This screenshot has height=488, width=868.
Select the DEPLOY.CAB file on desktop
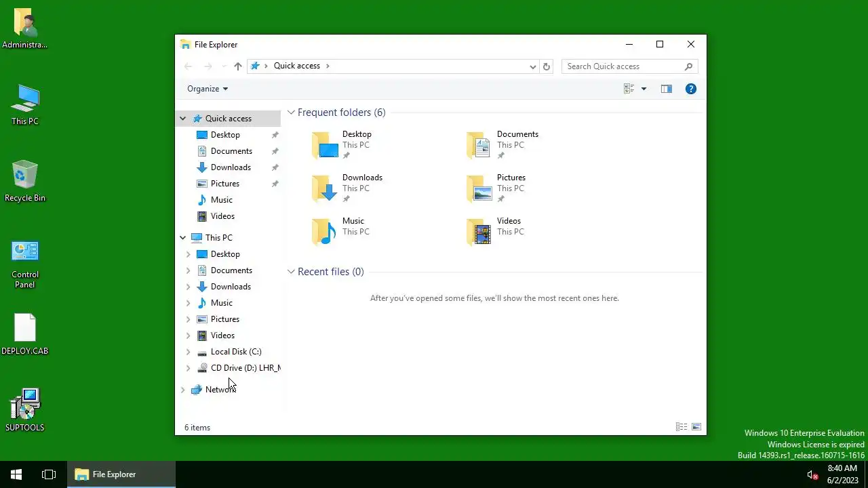pyautogui.click(x=25, y=335)
